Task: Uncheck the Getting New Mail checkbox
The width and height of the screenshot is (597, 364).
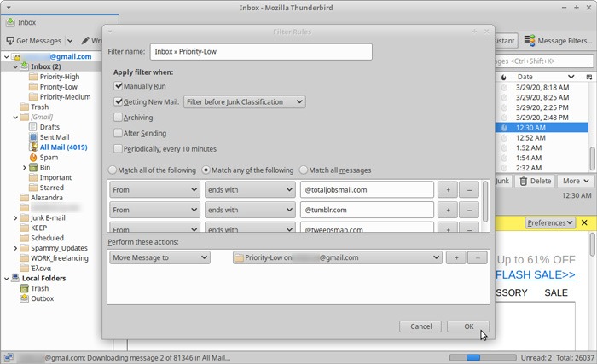Action: [x=118, y=101]
